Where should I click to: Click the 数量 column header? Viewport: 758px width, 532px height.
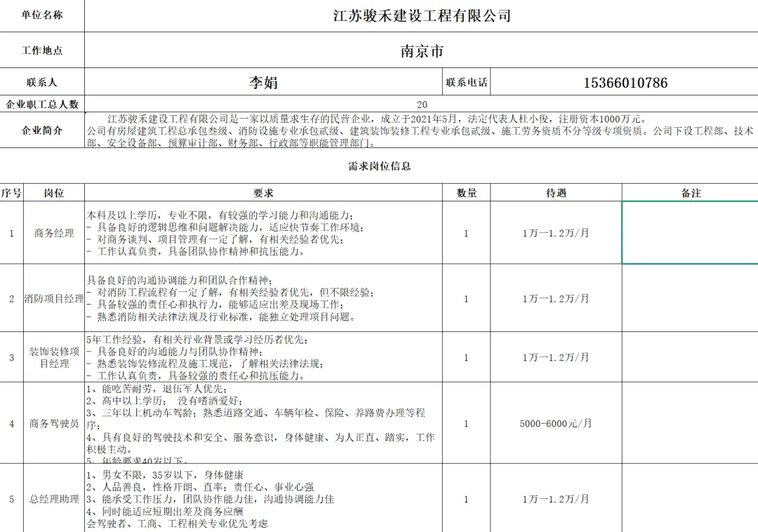(x=467, y=193)
